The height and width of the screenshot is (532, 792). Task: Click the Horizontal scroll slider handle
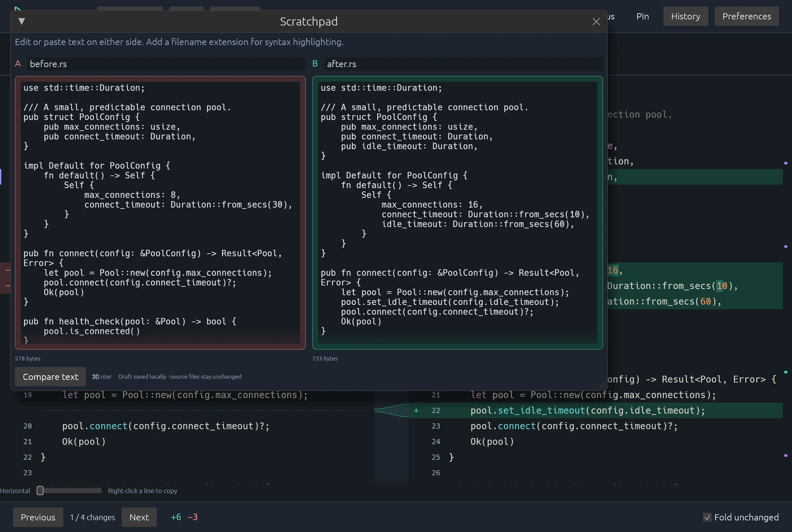[40, 490]
